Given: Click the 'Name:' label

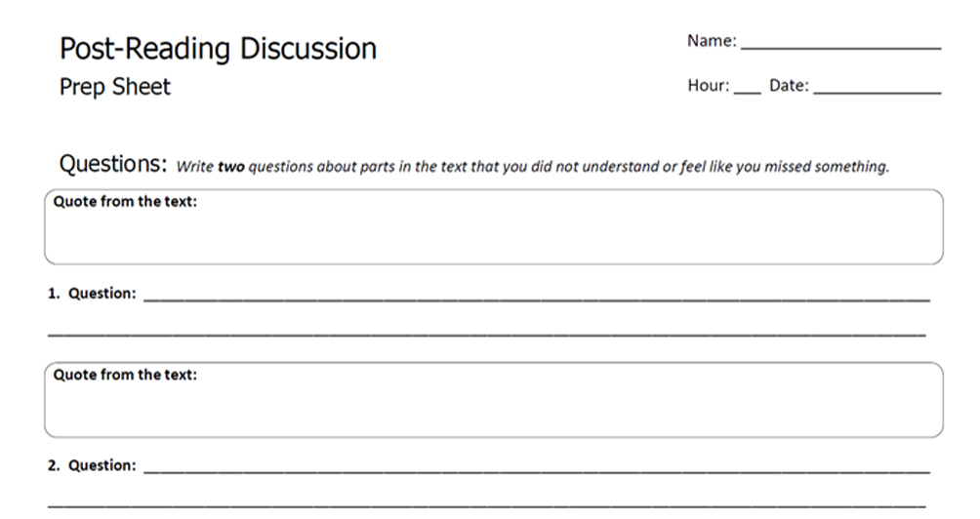Looking at the screenshot, I should tap(713, 41).
